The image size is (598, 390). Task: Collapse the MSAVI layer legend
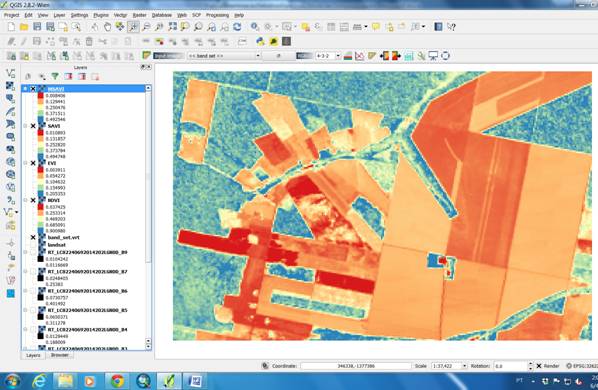tap(26, 89)
